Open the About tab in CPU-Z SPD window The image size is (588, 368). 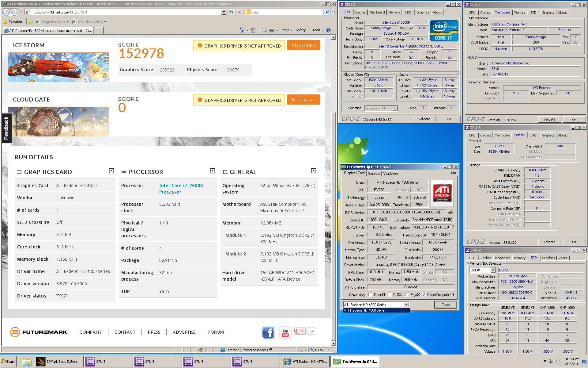click(x=563, y=258)
